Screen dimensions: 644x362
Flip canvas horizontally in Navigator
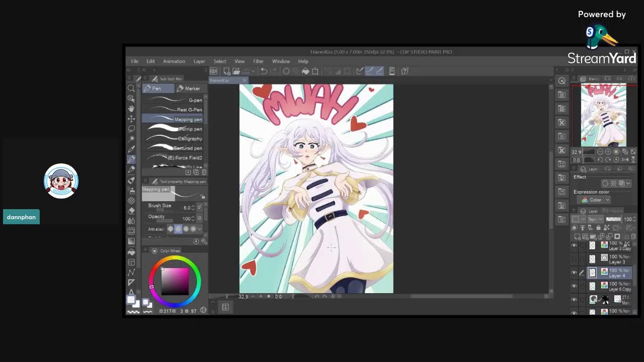point(624,160)
